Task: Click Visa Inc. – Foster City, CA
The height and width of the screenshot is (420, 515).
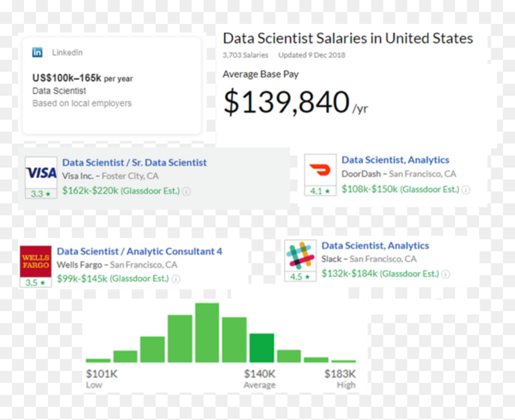Action: click(x=110, y=176)
